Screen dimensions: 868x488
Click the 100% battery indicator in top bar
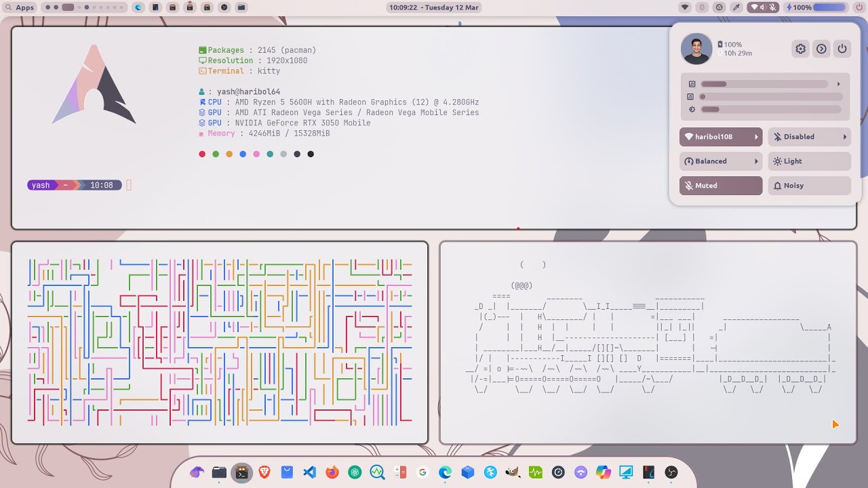816,7
